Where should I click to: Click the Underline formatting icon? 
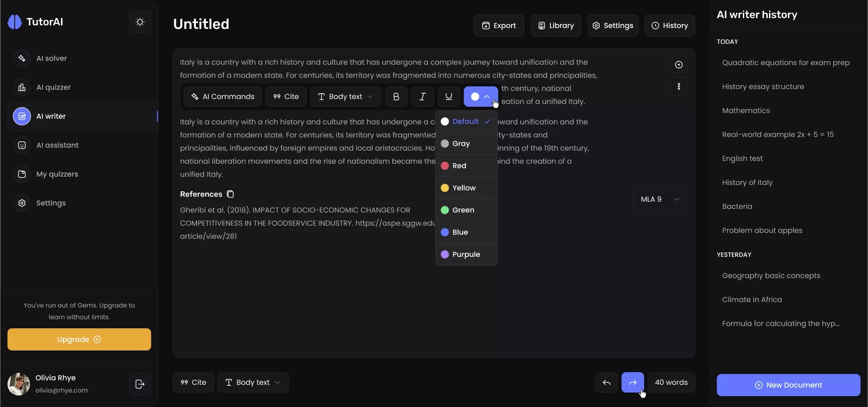[x=449, y=97]
